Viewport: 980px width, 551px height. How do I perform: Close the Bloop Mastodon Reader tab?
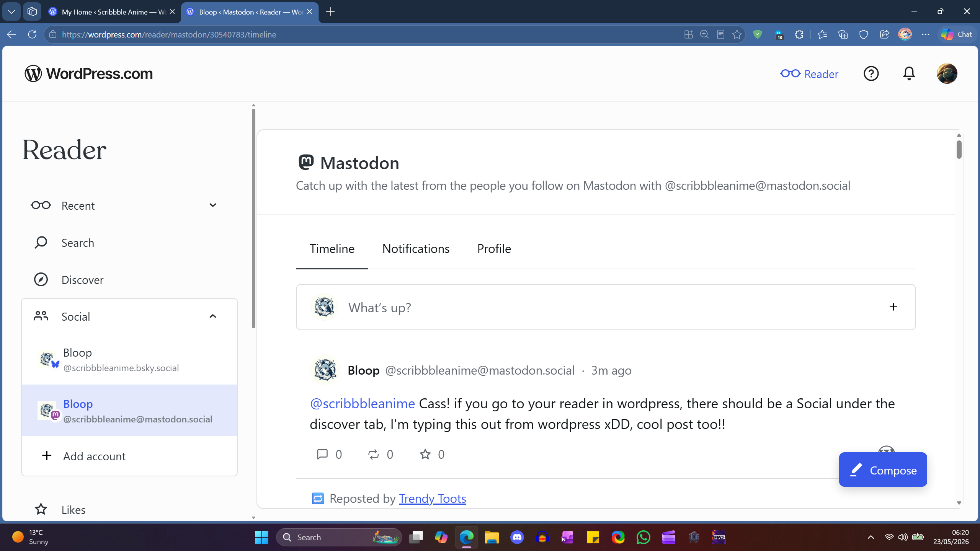point(310,12)
